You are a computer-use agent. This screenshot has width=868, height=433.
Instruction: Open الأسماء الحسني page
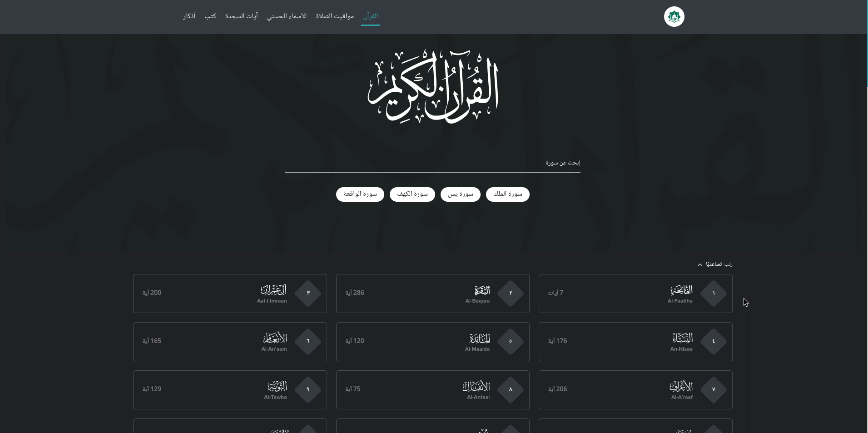point(287,16)
